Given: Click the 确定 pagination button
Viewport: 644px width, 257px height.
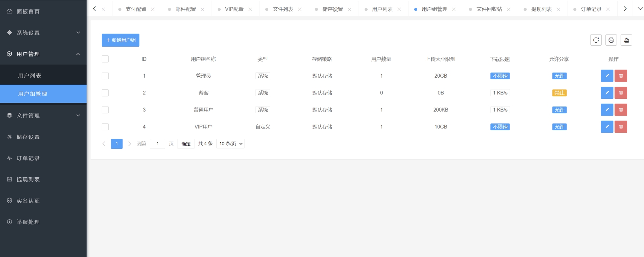Looking at the screenshot, I should click(x=186, y=144).
